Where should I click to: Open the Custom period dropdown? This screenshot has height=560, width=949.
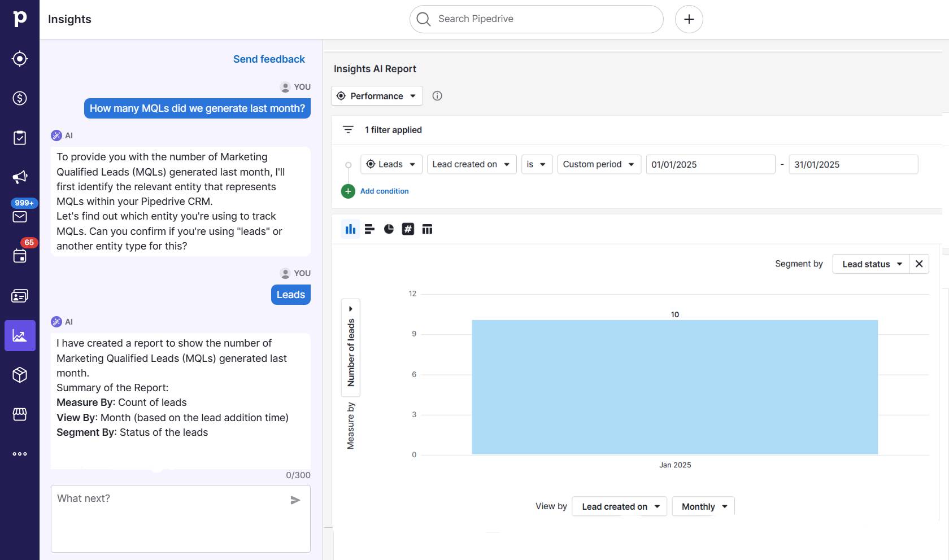(x=599, y=164)
